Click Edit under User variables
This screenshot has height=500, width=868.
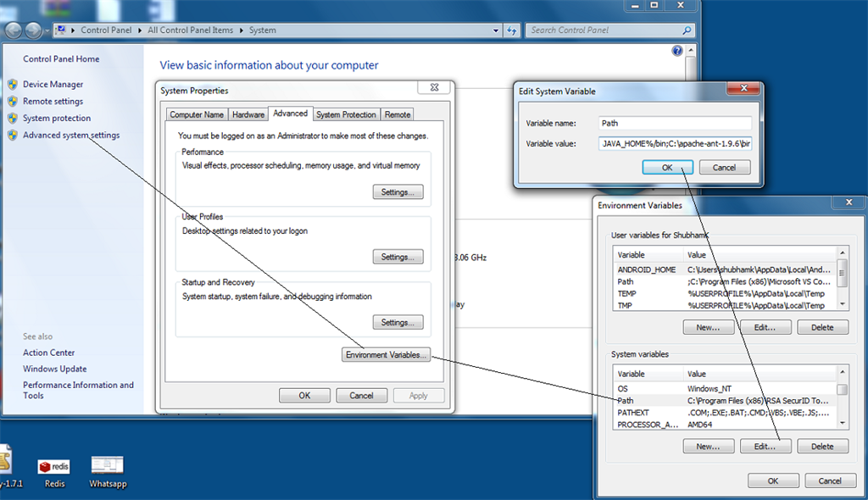click(765, 327)
